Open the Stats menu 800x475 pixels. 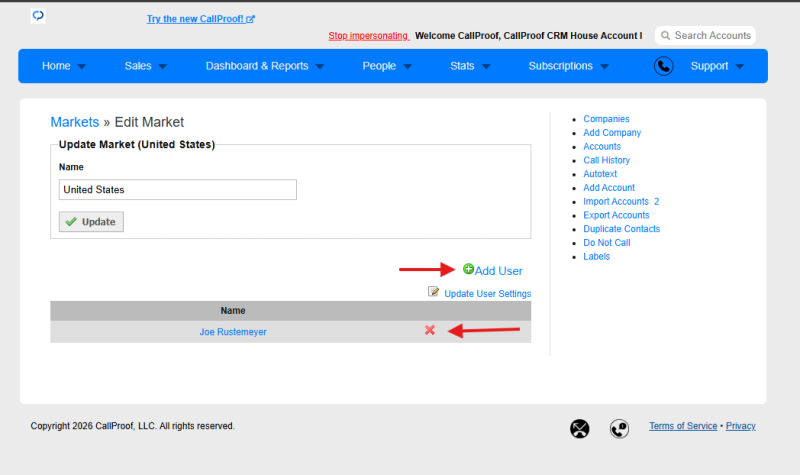tap(462, 66)
